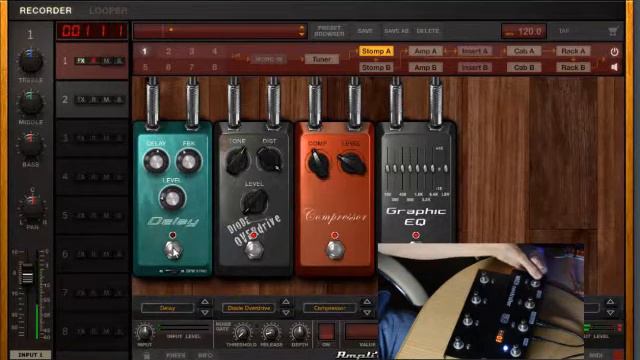The width and height of the screenshot is (640, 360).
Task: Click the Save As button
Action: tap(396, 31)
